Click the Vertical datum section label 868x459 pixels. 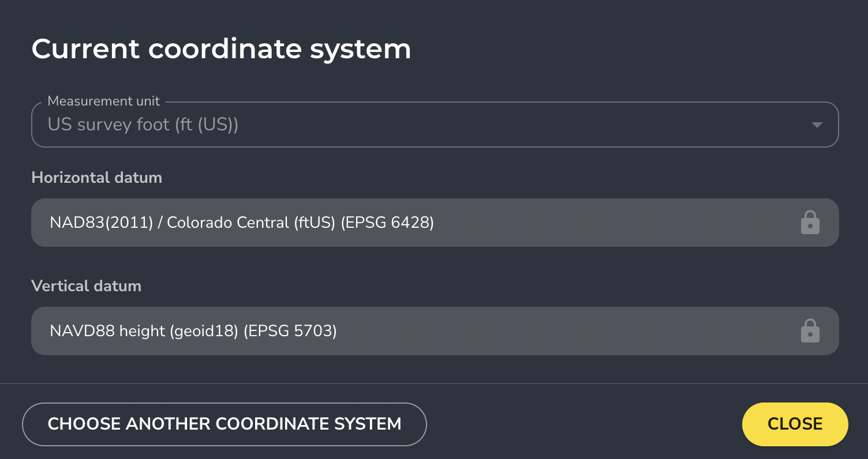[x=86, y=286]
